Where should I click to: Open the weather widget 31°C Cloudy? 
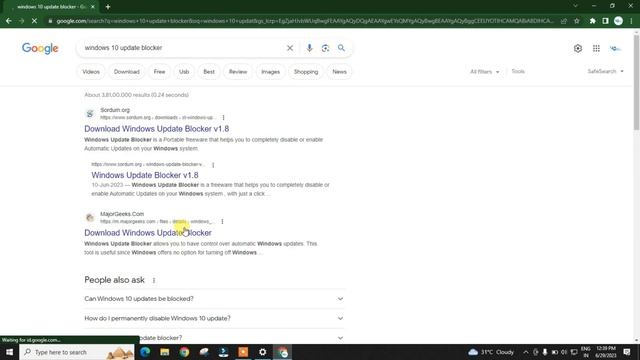tap(491, 352)
